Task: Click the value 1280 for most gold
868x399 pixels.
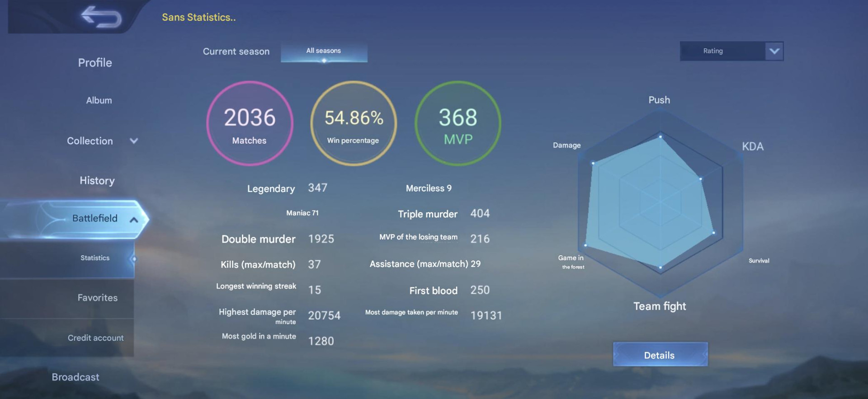Action: (321, 341)
